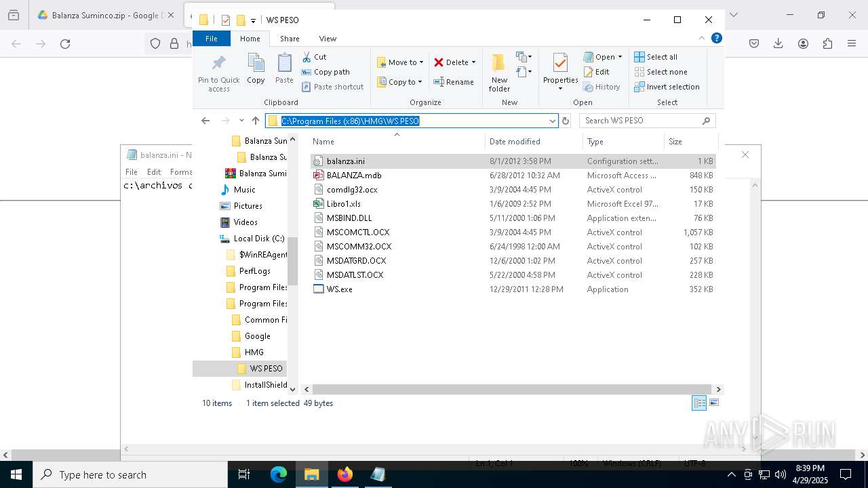Go up one folder level
This screenshot has height=488, width=868.
[256, 121]
